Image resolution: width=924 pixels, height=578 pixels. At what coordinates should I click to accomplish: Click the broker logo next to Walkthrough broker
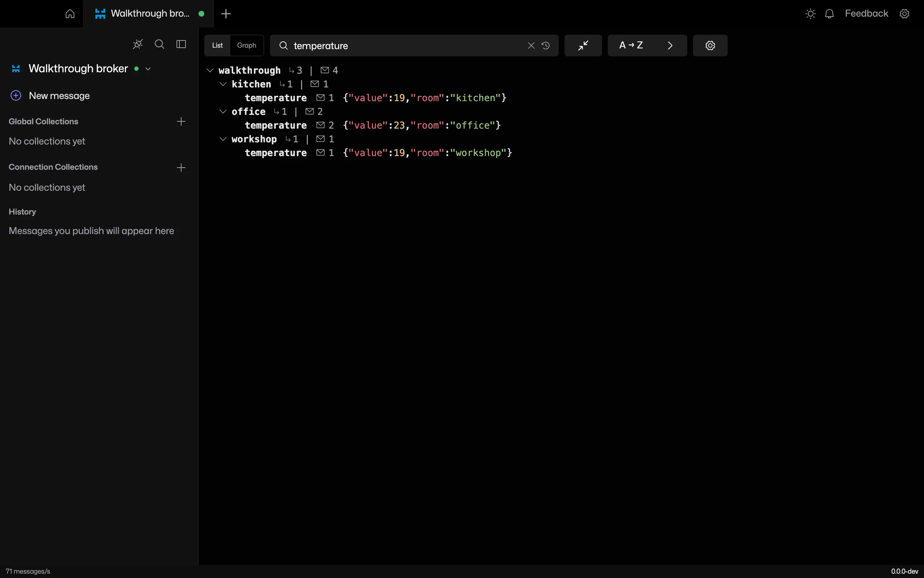tap(16, 69)
